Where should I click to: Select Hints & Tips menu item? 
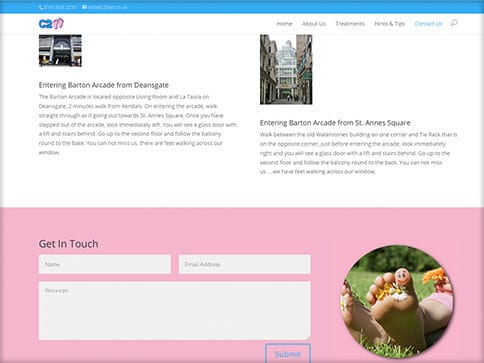coord(389,24)
